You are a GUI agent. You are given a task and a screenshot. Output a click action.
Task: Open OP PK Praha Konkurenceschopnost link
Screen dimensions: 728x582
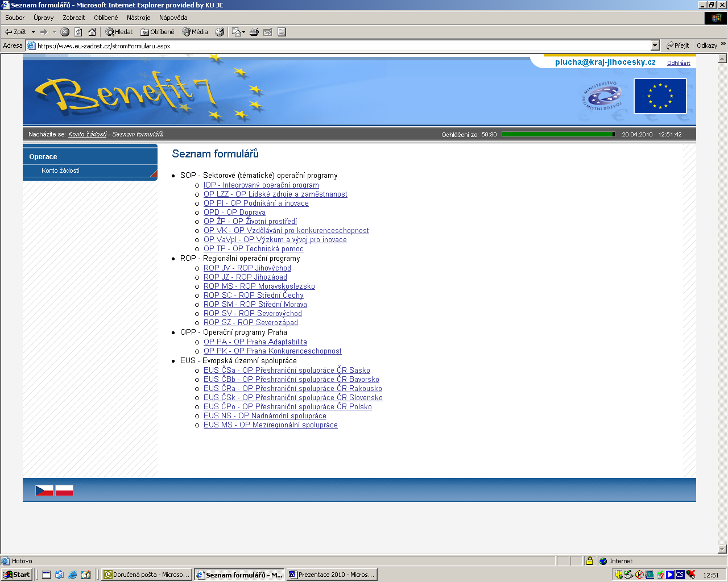point(272,351)
